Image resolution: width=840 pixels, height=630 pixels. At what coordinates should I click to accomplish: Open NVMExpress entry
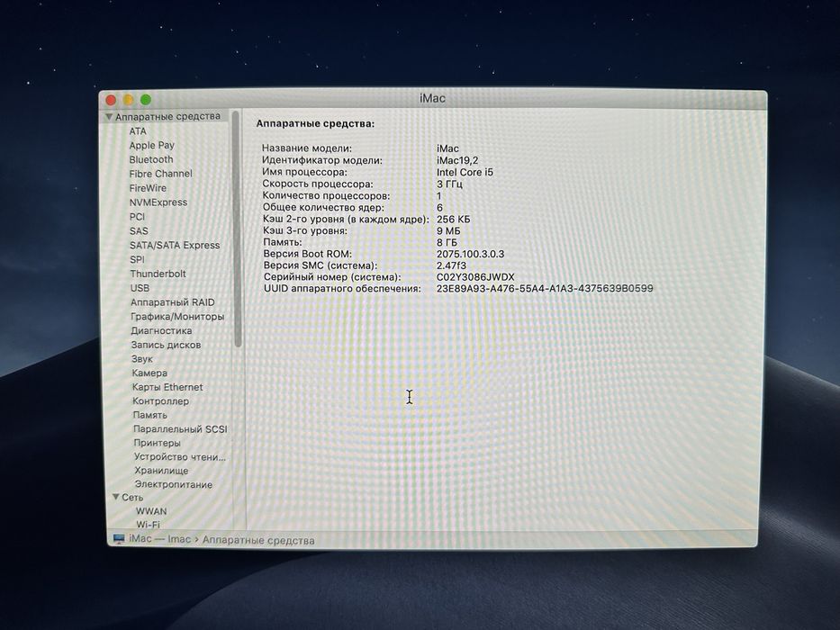coord(158,202)
